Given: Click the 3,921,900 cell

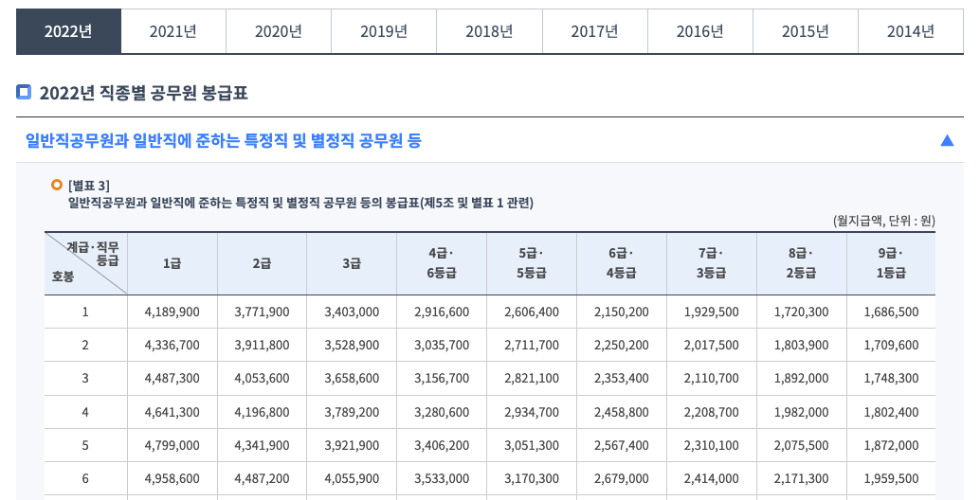Looking at the screenshot, I should 352,445.
